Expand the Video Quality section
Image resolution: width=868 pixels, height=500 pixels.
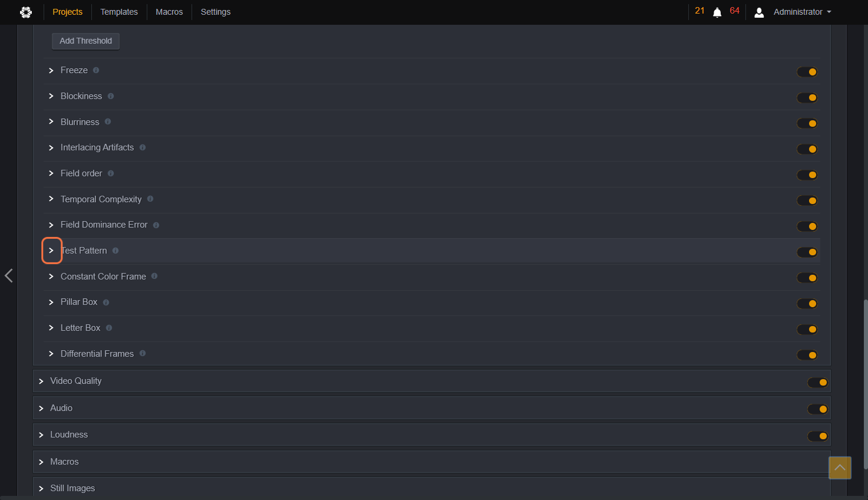(x=41, y=381)
